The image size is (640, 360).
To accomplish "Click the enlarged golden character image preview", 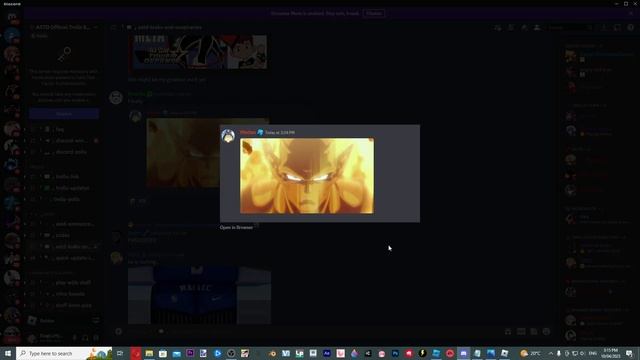I will [x=307, y=176].
